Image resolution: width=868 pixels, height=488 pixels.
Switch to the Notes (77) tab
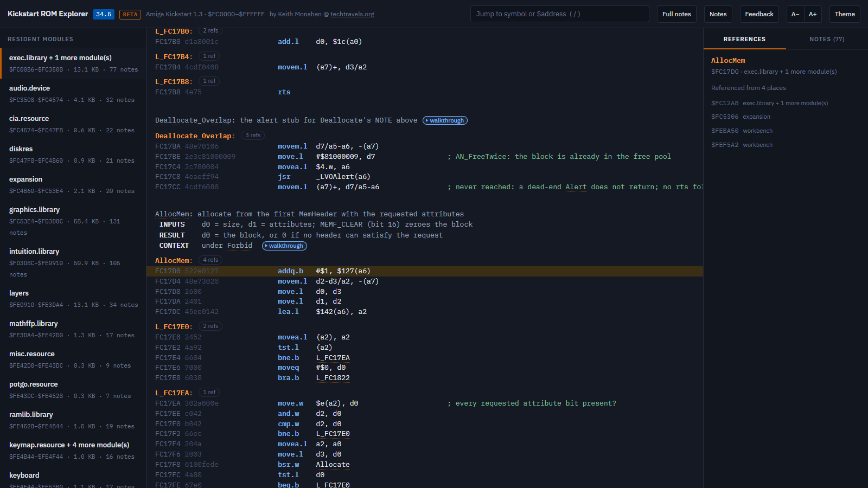click(827, 39)
